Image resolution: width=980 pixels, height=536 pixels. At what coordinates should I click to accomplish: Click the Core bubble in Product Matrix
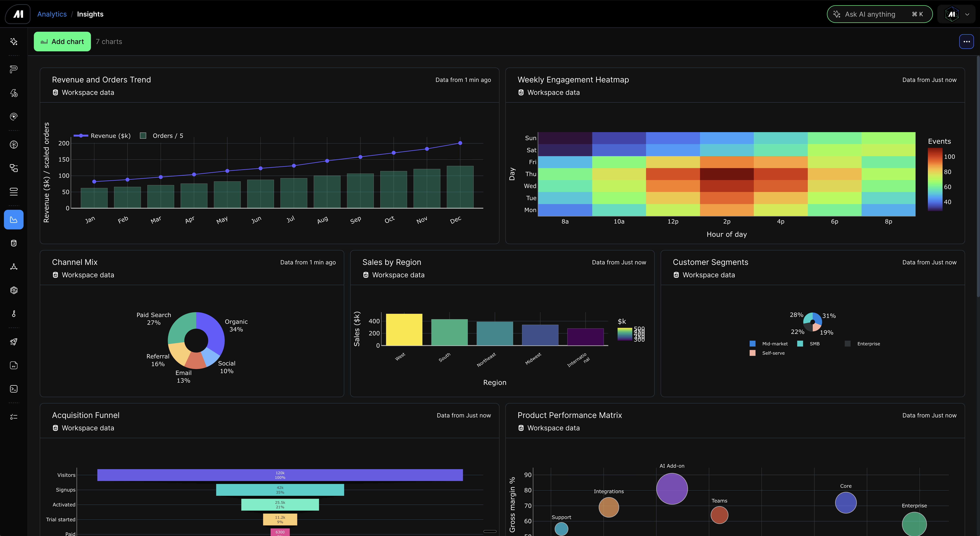click(x=846, y=503)
